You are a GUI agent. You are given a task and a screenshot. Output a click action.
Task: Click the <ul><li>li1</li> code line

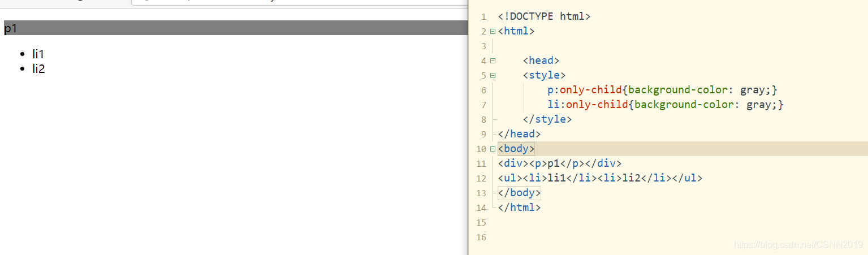(x=600, y=178)
